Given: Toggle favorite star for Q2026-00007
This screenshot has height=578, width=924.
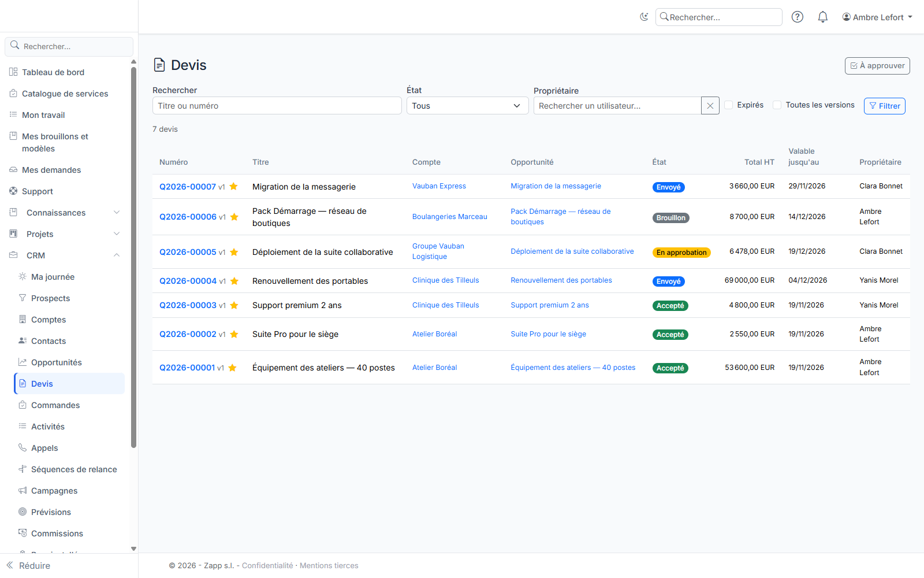Looking at the screenshot, I should pyautogui.click(x=234, y=186).
